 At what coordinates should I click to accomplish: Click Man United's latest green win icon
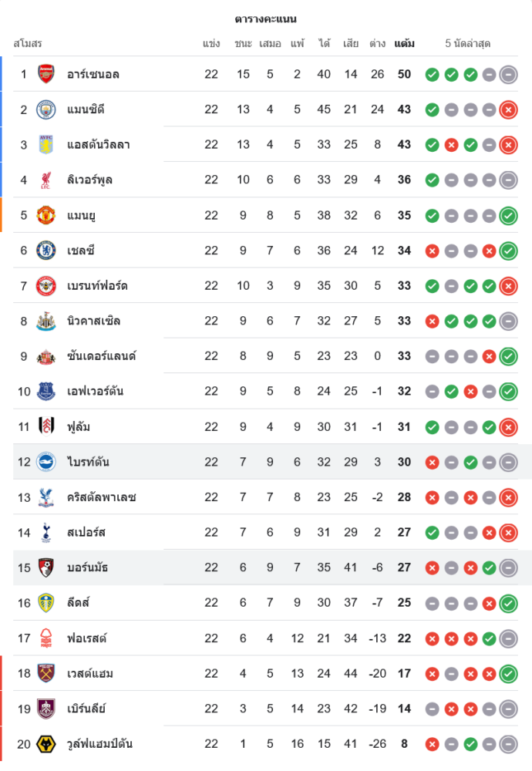(508, 215)
